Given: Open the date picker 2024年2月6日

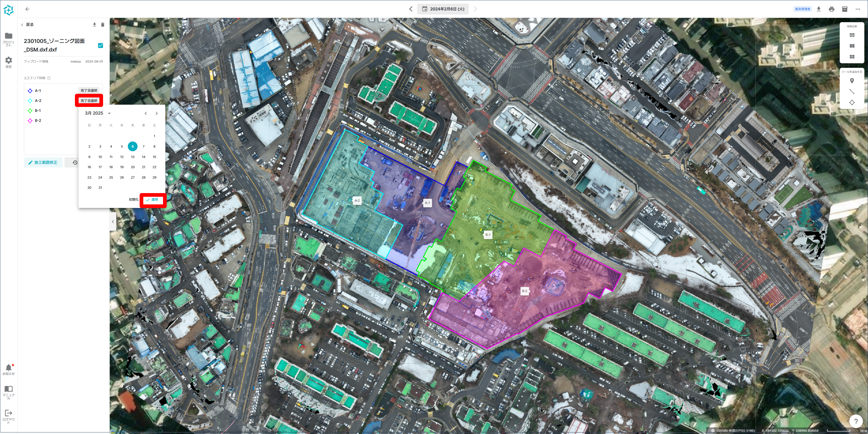Looking at the screenshot, I should click(443, 9).
